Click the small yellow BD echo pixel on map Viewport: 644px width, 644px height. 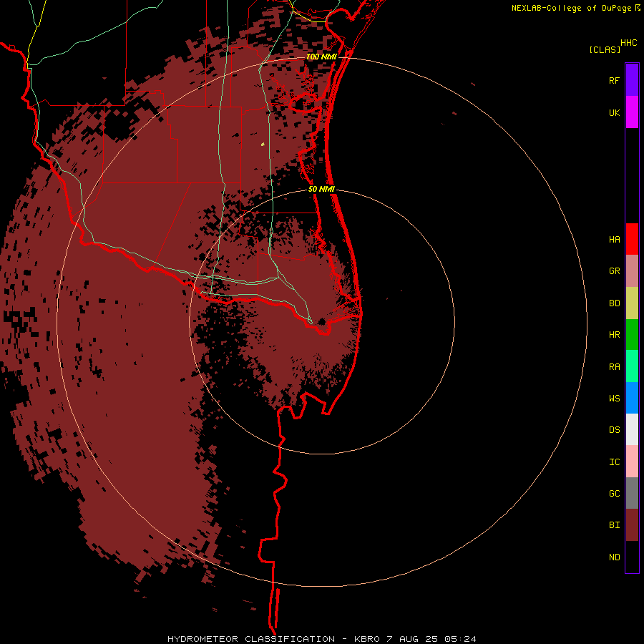(263, 144)
